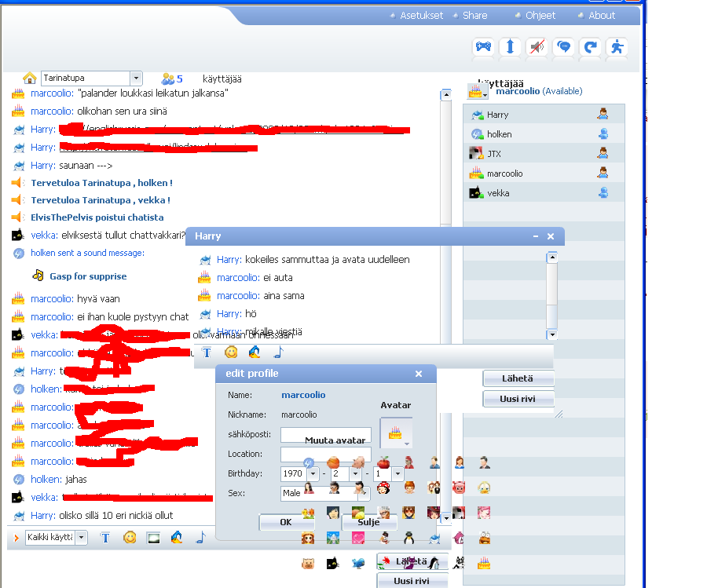Click Lähetä in Harry chat window

click(x=518, y=378)
